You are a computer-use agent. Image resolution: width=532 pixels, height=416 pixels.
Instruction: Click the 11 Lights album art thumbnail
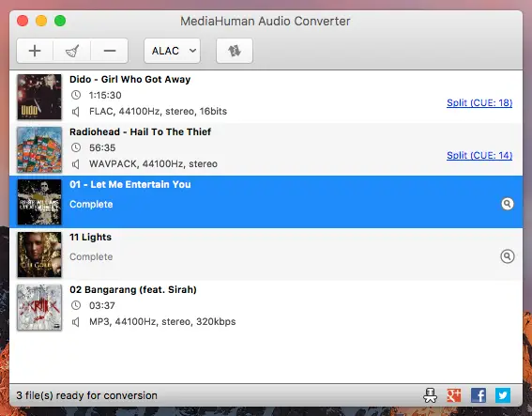tap(39, 254)
